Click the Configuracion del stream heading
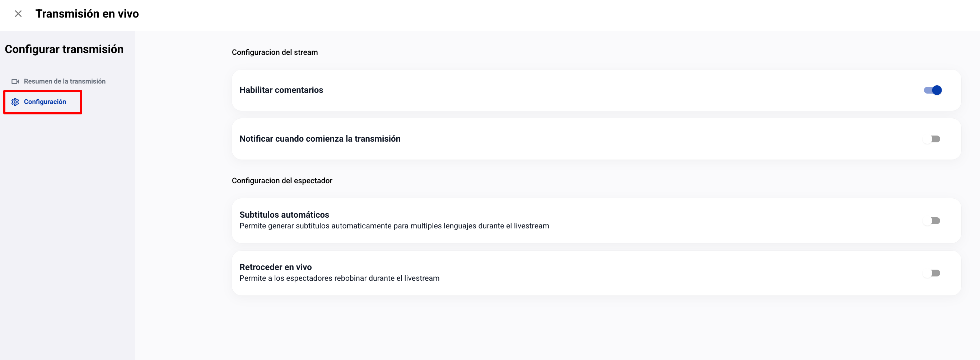Image resolution: width=980 pixels, height=360 pixels. coord(275,52)
